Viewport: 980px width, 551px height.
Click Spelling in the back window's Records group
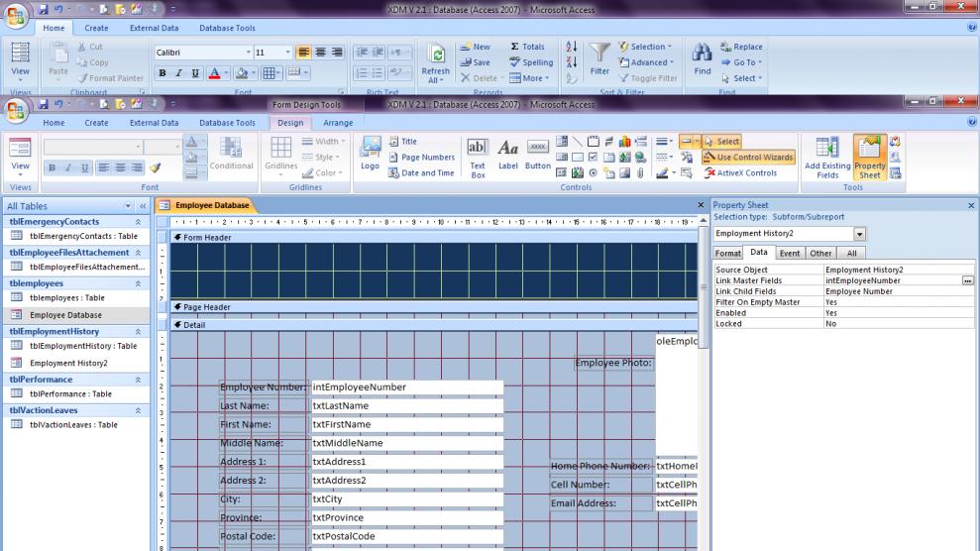tap(530, 62)
